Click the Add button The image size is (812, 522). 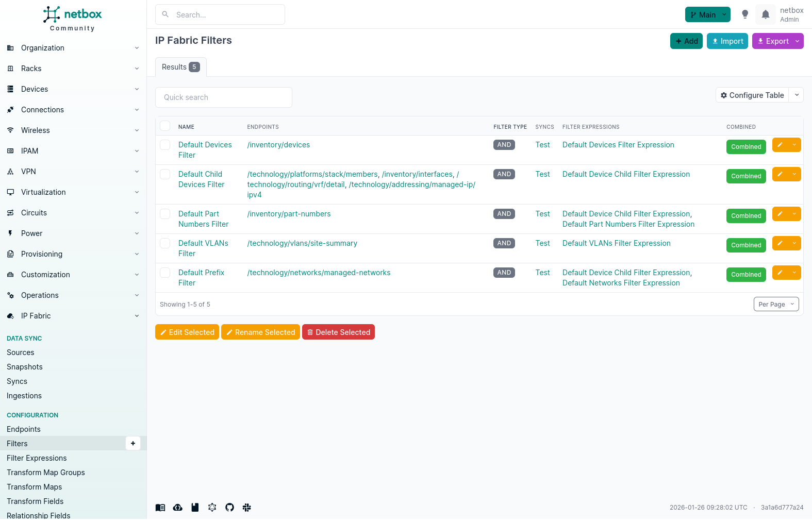pyautogui.click(x=686, y=41)
